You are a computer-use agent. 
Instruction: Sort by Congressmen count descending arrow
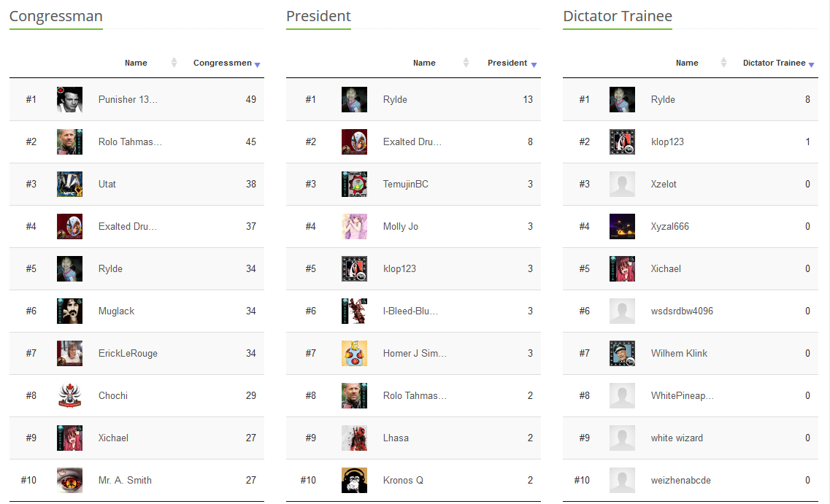257,64
